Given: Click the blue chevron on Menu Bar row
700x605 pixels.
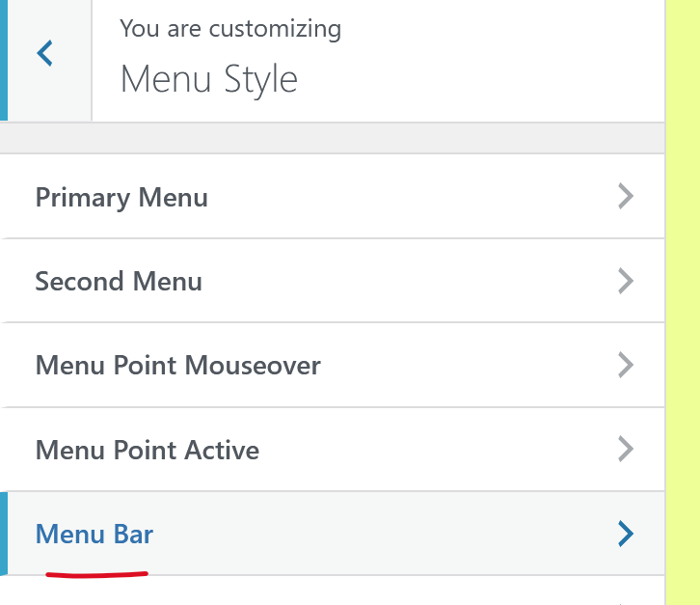Looking at the screenshot, I should click(626, 534).
